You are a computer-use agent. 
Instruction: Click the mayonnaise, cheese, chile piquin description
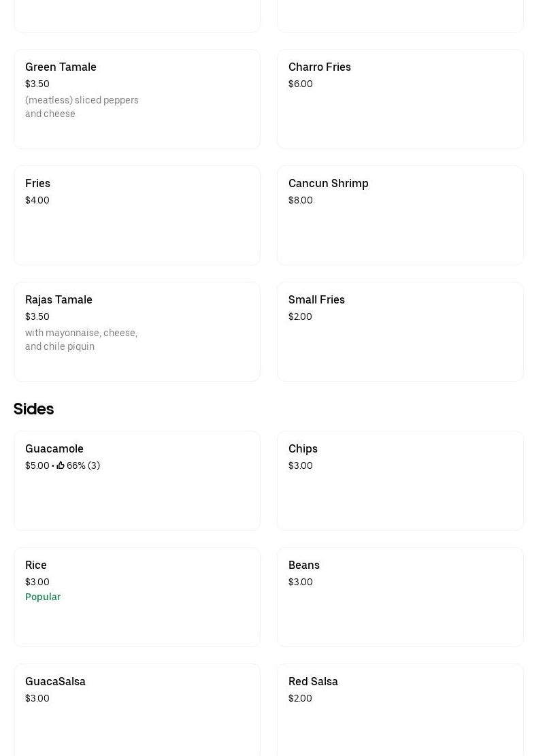[x=81, y=340]
